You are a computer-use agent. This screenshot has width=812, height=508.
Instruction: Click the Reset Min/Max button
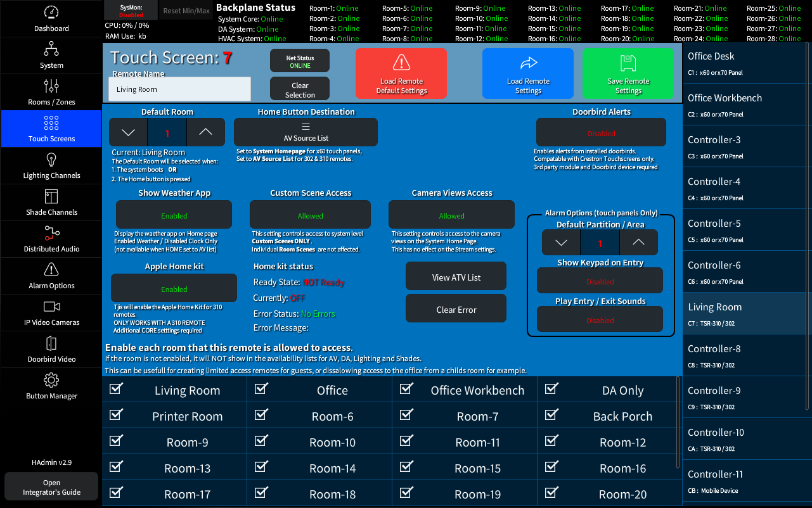click(x=186, y=10)
